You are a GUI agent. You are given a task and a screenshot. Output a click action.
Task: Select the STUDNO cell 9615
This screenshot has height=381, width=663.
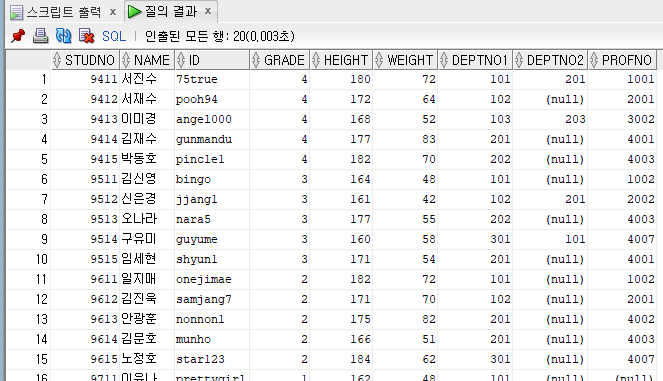coord(85,359)
